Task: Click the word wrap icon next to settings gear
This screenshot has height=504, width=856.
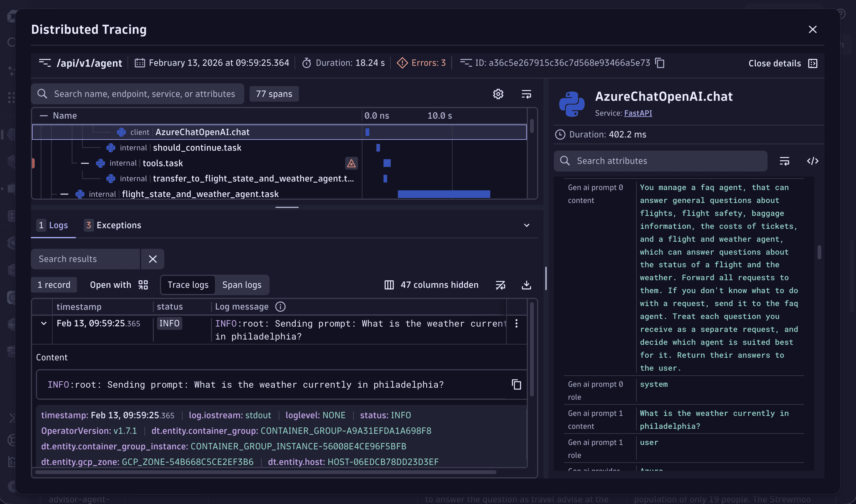Action: (x=526, y=94)
